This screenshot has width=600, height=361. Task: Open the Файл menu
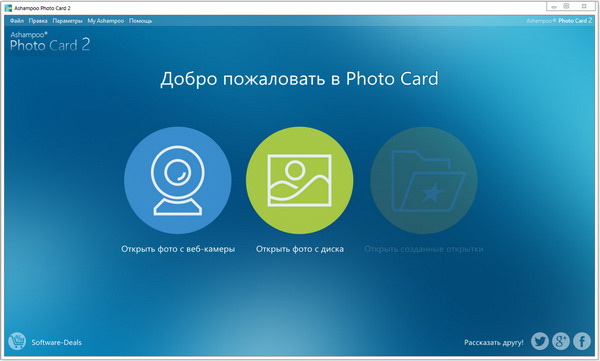pyautogui.click(x=17, y=21)
